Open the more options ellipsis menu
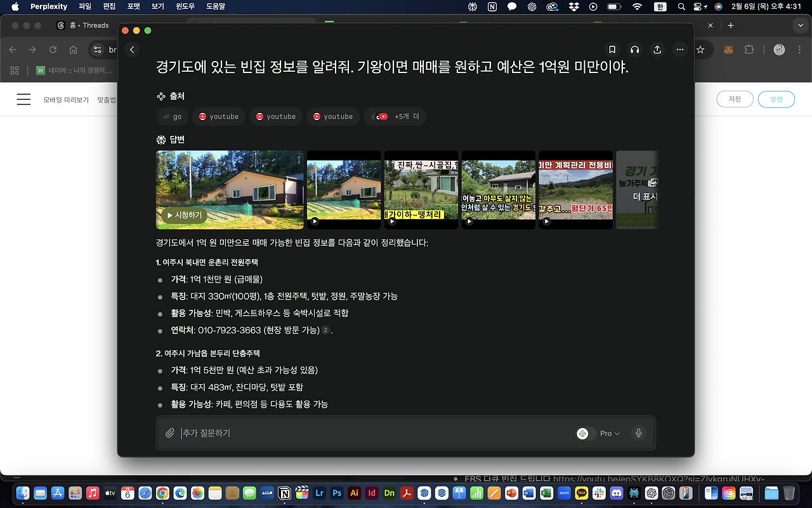This screenshot has height=508, width=812. (680, 49)
